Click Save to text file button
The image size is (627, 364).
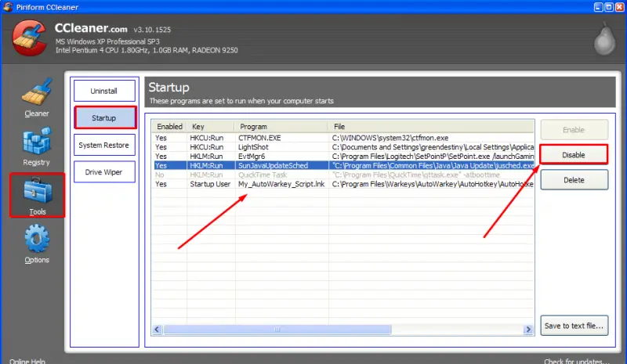tap(574, 325)
